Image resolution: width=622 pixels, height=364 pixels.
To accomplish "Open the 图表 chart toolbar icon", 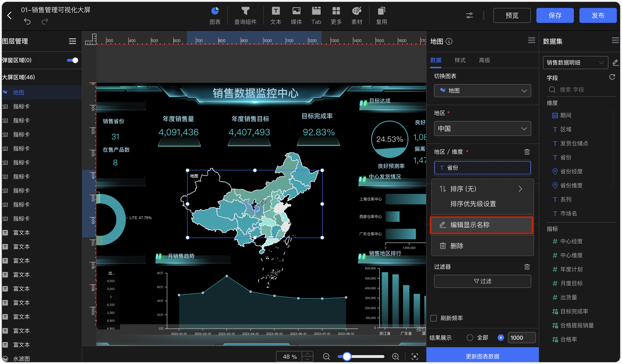I will [215, 15].
